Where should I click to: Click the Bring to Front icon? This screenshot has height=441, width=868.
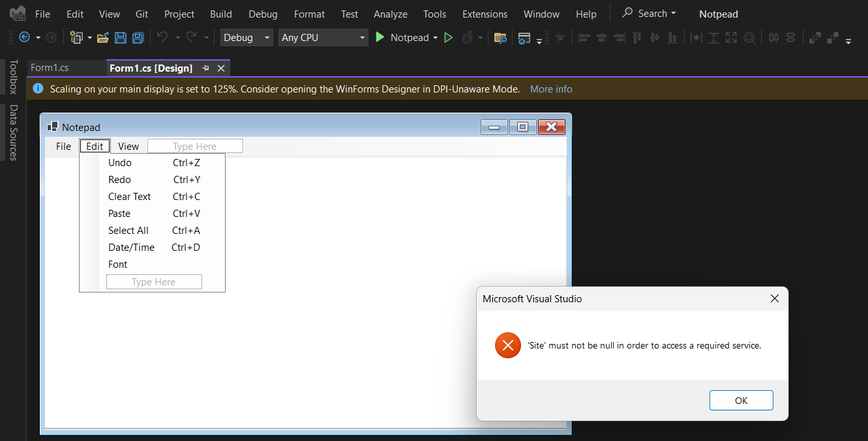(x=815, y=38)
